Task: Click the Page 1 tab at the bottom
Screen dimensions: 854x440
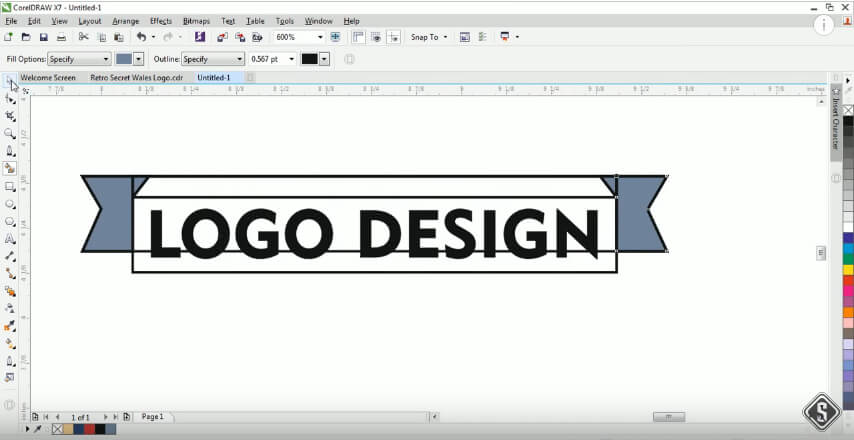Action: click(152, 415)
